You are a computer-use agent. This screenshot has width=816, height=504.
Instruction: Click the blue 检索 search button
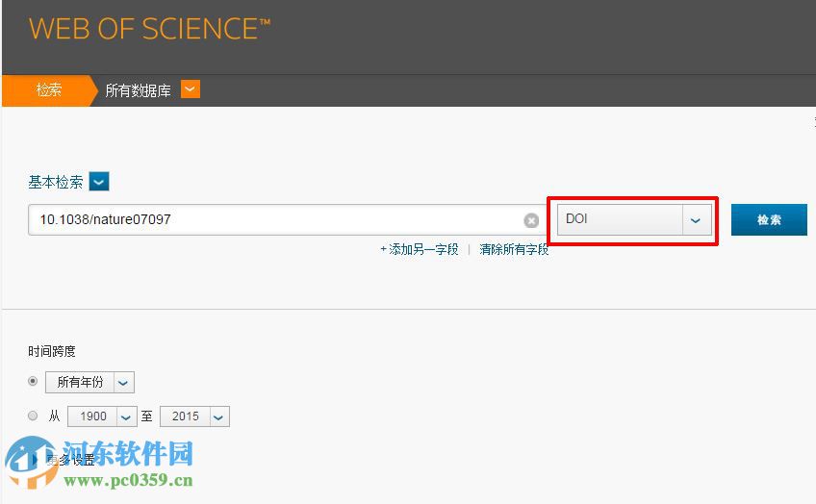point(769,219)
